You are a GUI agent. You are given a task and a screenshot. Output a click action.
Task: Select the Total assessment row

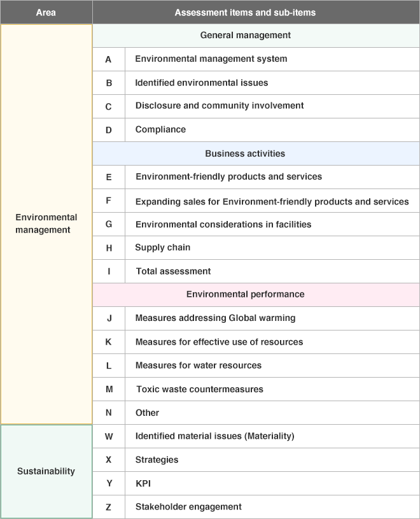coord(256,271)
